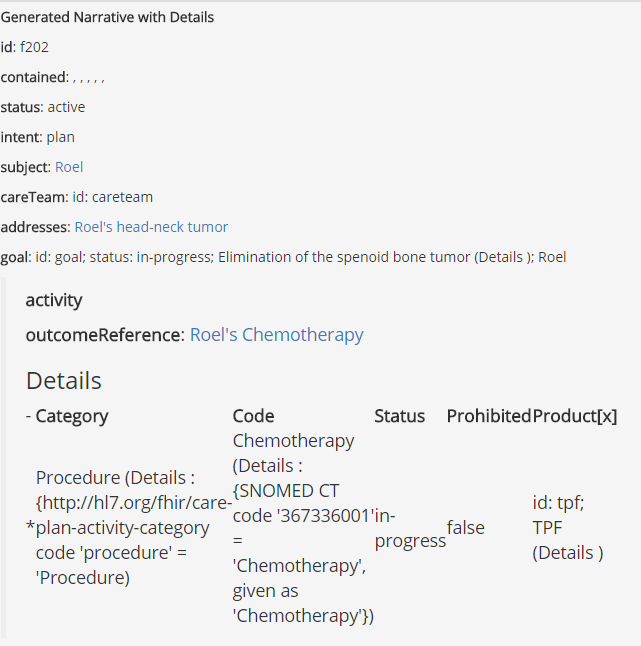Click the activity section heading
Image resolution: width=641 pixels, height=646 pixels.
[x=54, y=300]
